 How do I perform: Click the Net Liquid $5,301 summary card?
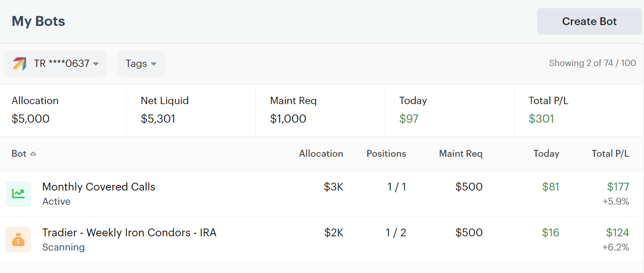(191, 110)
